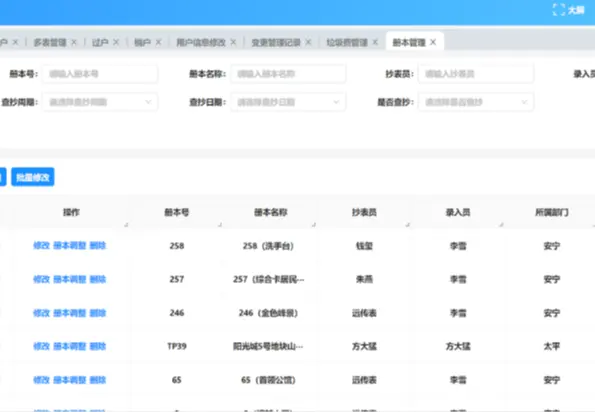Image resolution: width=595 pixels, height=413 pixels.
Task: Close the 过户 tab
Action: (x=116, y=42)
